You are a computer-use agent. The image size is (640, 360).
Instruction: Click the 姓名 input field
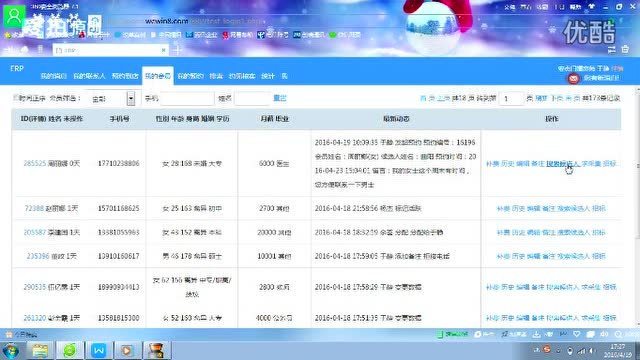pos(252,98)
